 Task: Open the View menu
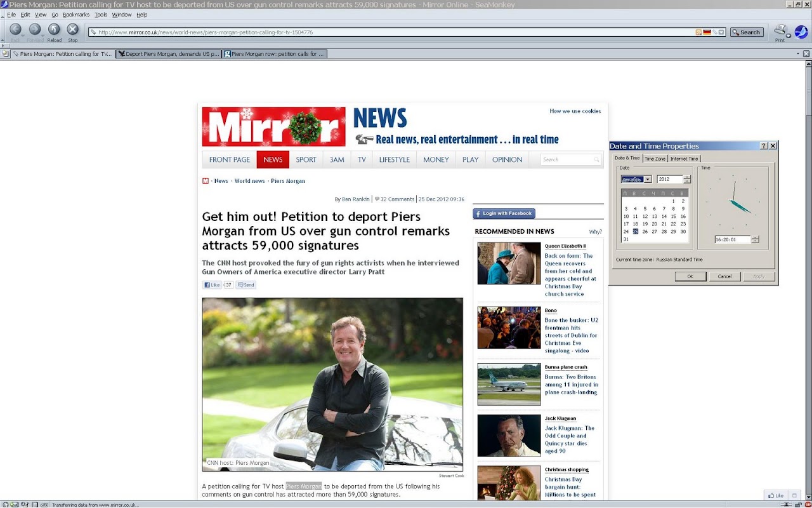click(41, 15)
